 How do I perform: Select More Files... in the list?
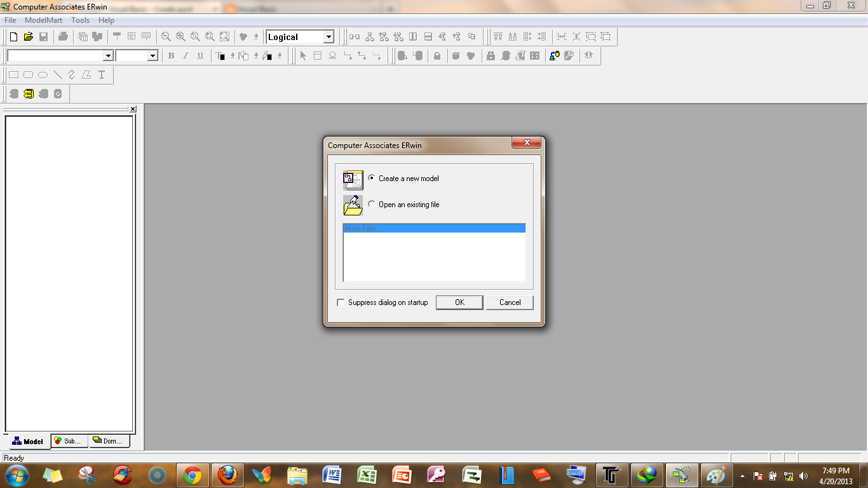point(434,228)
